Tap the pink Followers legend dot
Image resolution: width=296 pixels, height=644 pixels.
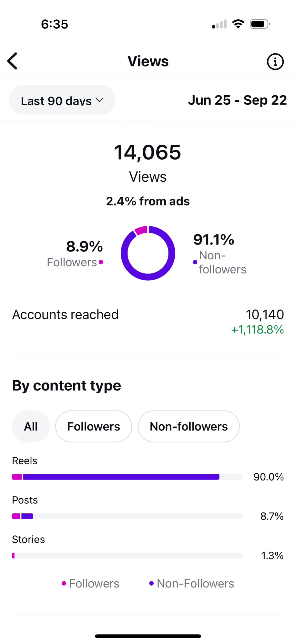[64, 583]
